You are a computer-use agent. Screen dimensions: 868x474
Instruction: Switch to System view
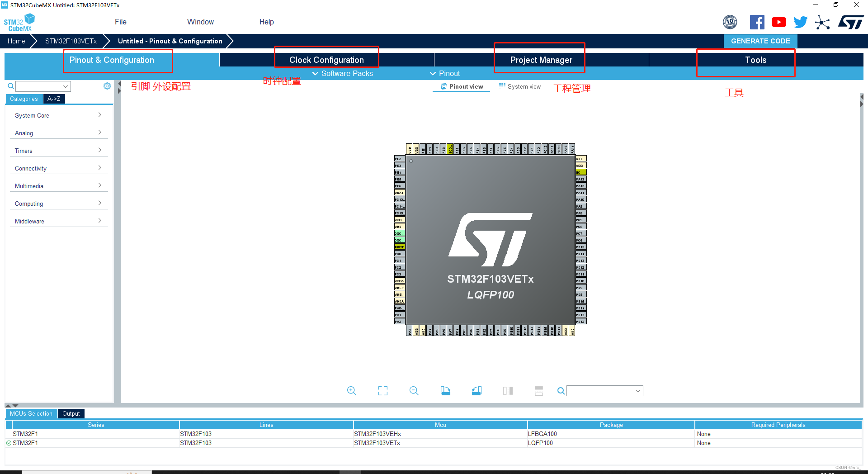[x=519, y=86]
